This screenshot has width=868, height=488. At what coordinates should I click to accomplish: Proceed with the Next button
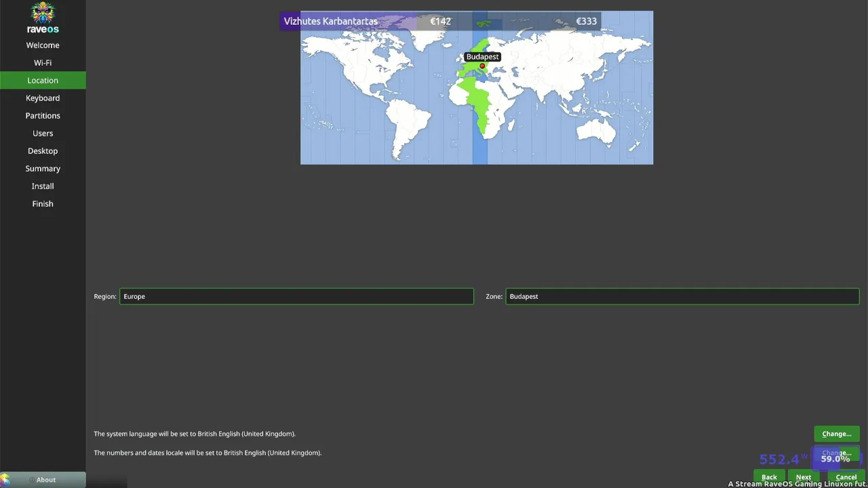click(804, 477)
